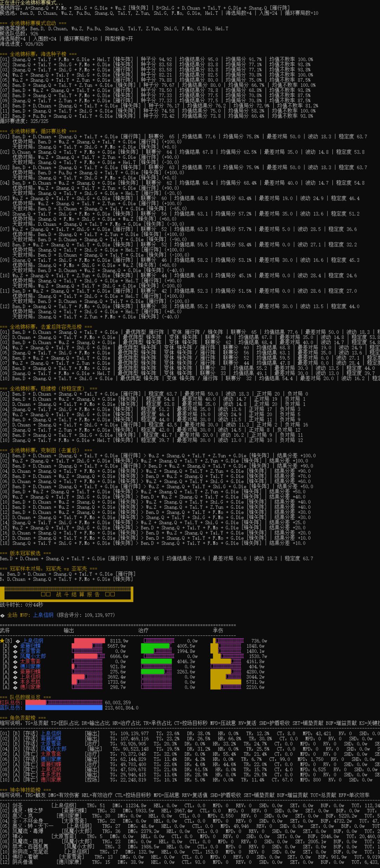The image size is (380, 868).
Task: Click [A] 本多忠胜 in the battle table
Action: point(30,682)
